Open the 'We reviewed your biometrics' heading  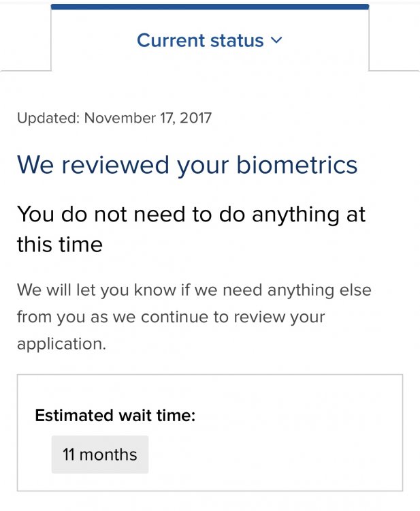pyautogui.click(x=187, y=165)
